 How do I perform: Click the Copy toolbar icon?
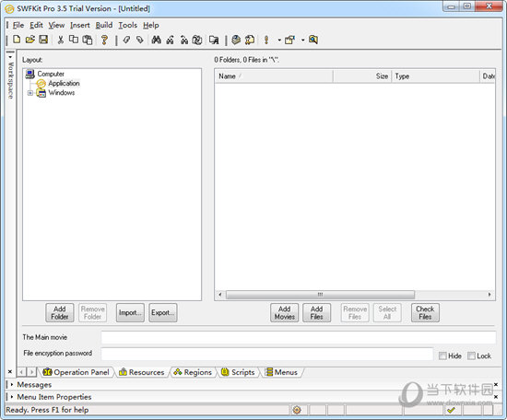pyautogui.click(x=74, y=40)
